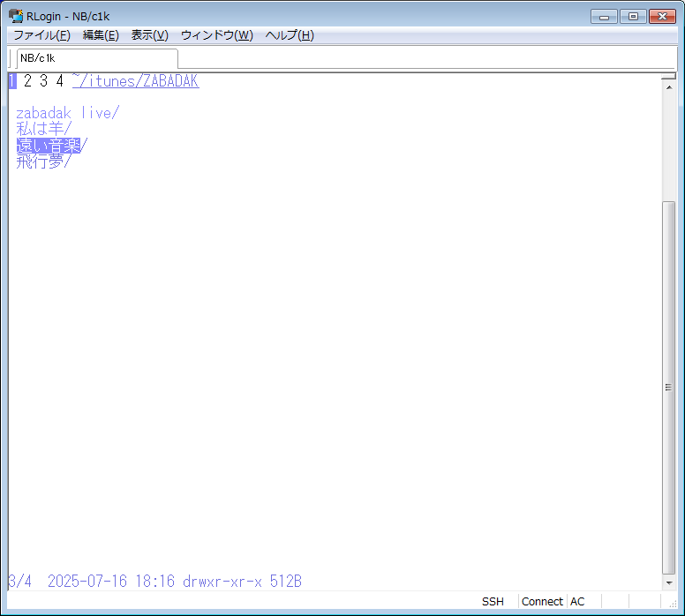Screen dimensions: 685x616
Task: Minimize the RLogin window
Action: coord(604,17)
